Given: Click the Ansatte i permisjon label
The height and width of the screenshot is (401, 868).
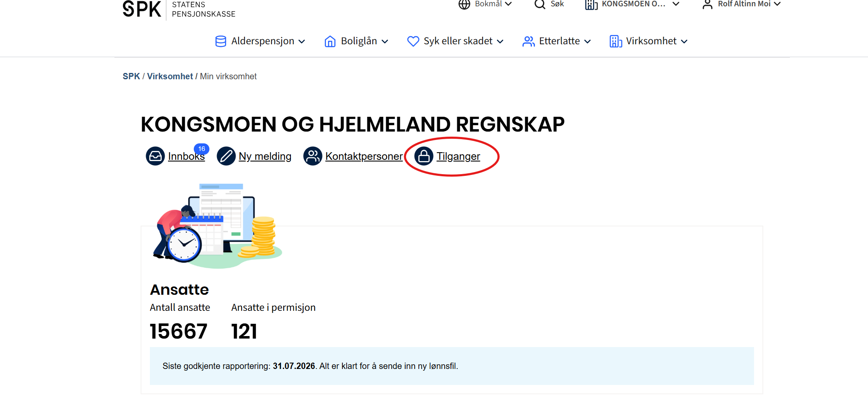Looking at the screenshot, I should pos(273,307).
